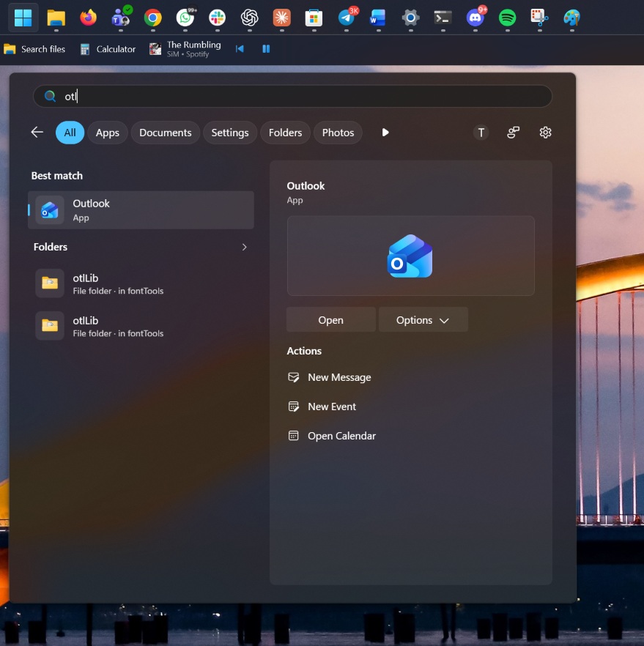
Task: Open search settings gear icon
Action: (546, 133)
